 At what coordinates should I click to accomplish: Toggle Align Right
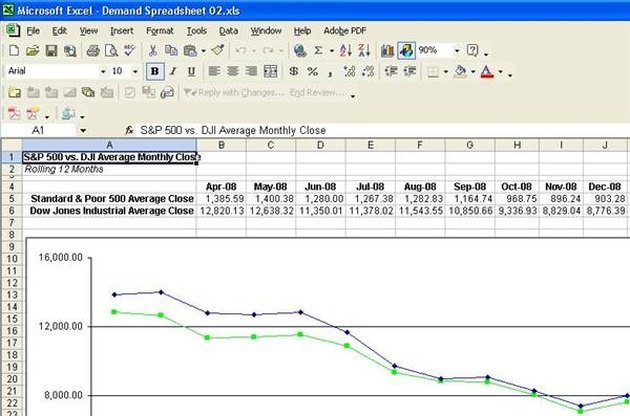pos(251,72)
